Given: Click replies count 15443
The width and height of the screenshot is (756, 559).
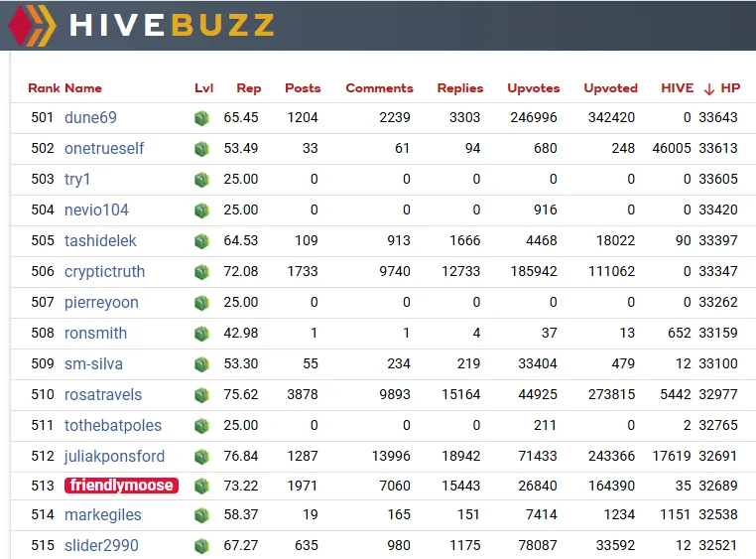Looking at the screenshot, I should pyautogui.click(x=461, y=486).
